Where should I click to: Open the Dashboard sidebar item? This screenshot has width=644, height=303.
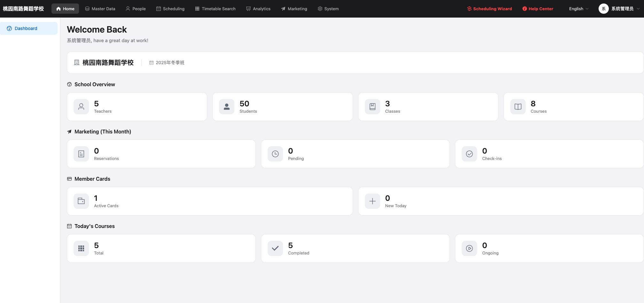[26, 28]
